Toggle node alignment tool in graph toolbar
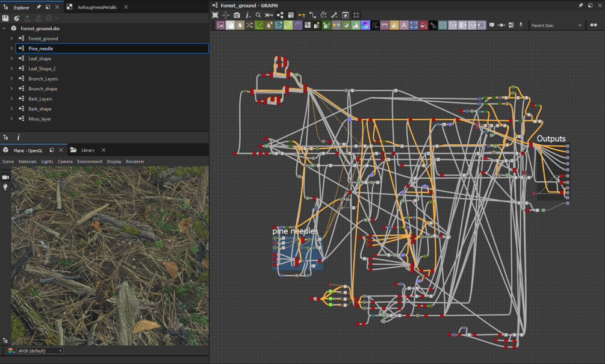This screenshot has height=364, width=605. click(269, 15)
